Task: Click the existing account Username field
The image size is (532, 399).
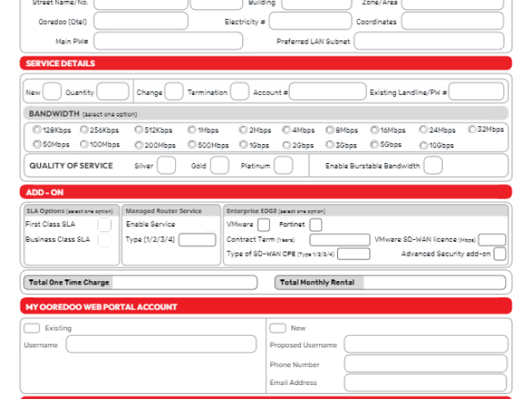Action: tap(161, 344)
